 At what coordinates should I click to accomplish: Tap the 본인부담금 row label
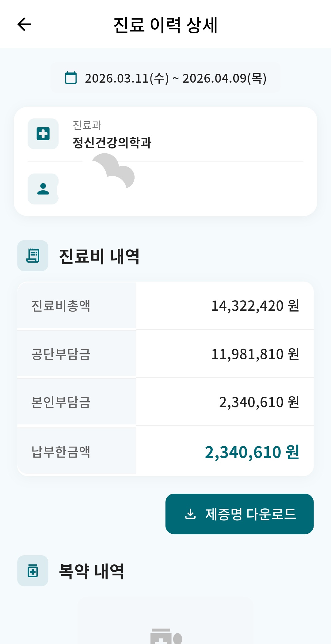[61, 402]
